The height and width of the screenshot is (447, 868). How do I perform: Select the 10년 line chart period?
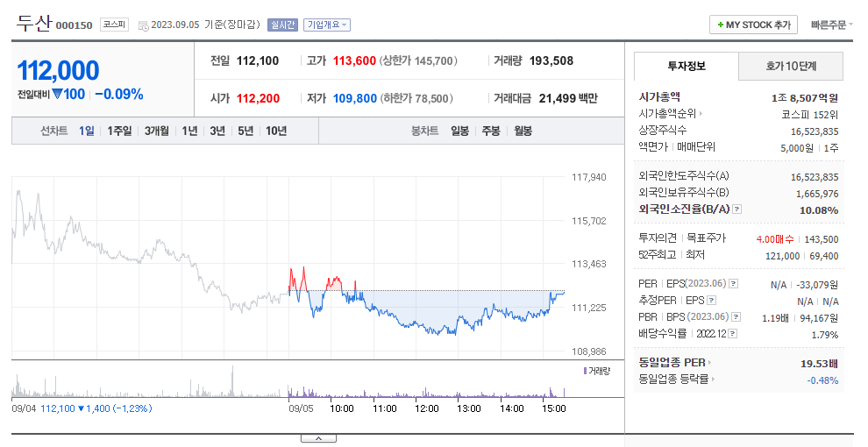coord(276,131)
